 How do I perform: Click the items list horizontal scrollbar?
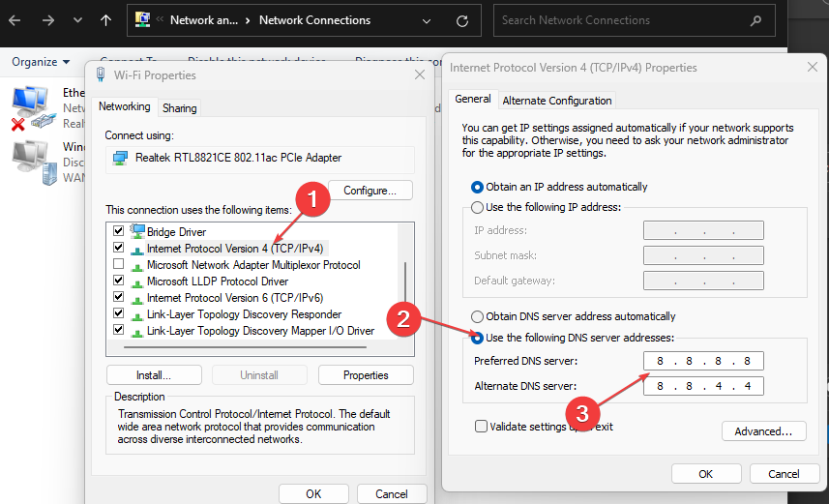[x=246, y=347]
